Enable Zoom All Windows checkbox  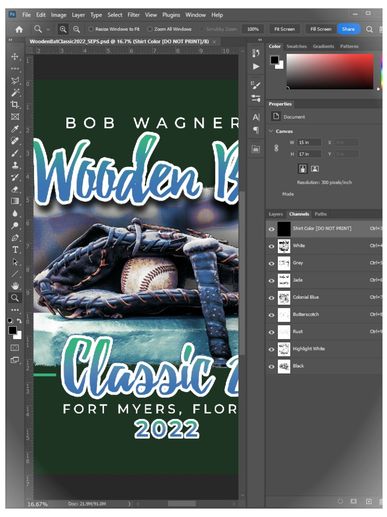(150, 29)
